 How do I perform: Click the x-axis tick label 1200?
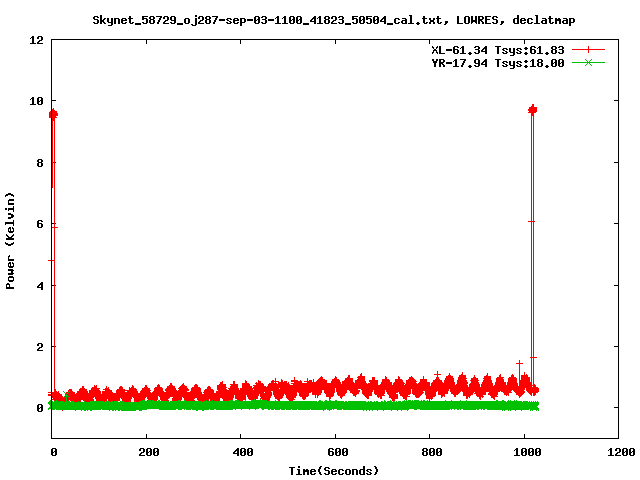pos(621,452)
